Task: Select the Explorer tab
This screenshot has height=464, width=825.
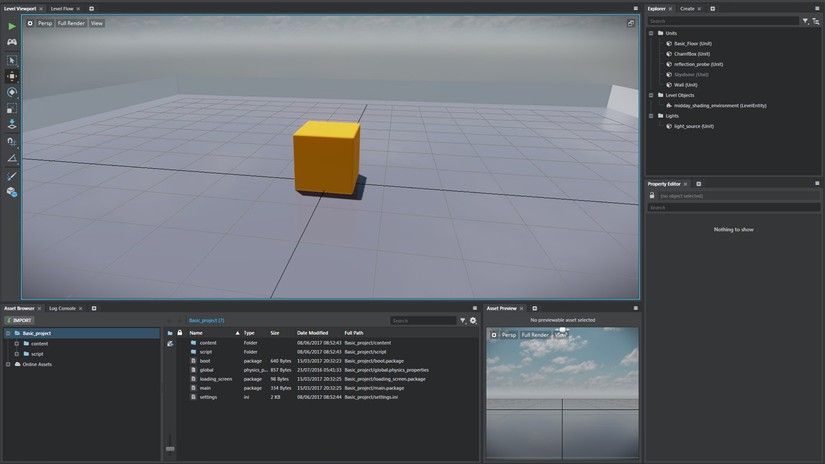Action: 656,8
